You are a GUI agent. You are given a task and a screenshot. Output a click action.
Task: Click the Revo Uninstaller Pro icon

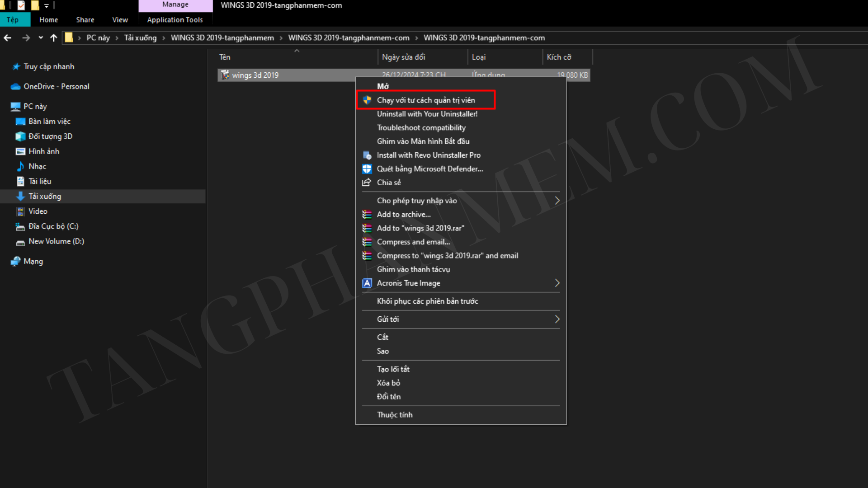[367, 155]
